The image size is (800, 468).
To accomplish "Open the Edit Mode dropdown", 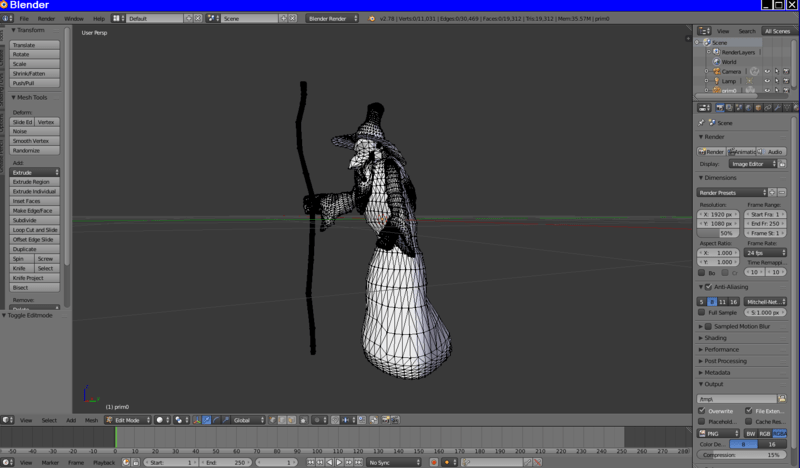I will point(125,420).
